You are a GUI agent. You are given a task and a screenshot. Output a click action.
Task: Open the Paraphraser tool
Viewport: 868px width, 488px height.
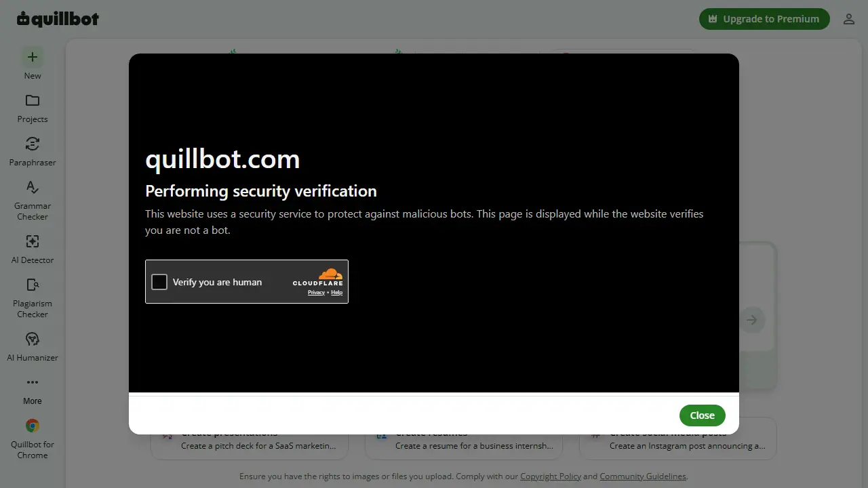tap(33, 151)
